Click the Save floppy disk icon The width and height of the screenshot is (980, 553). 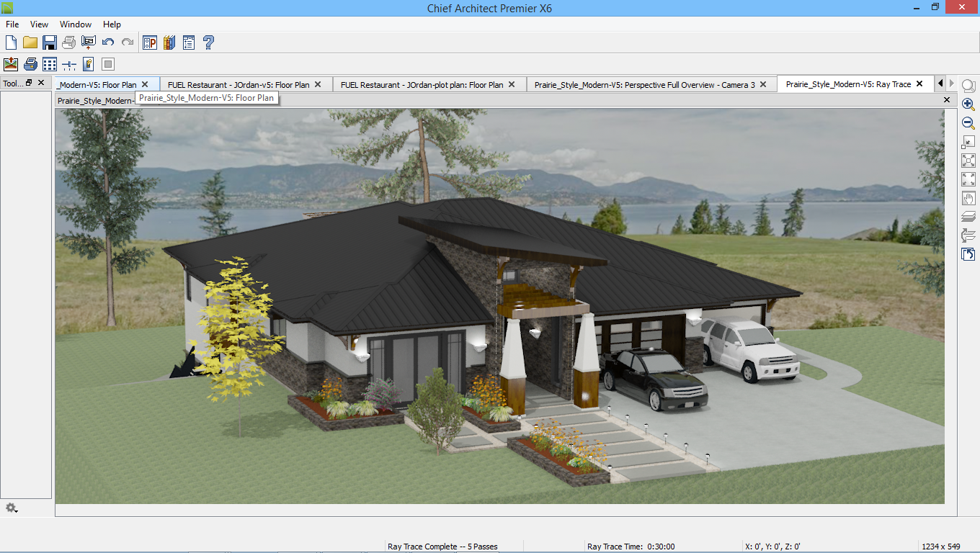50,42
